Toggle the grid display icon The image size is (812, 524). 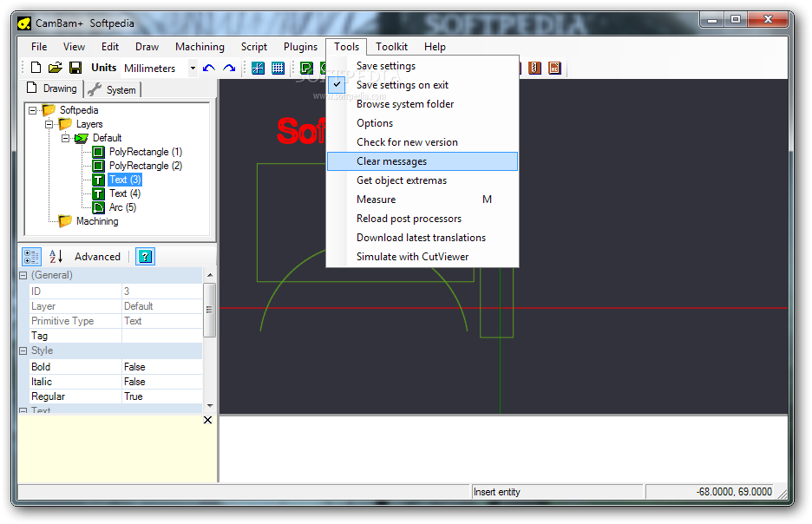[278, 68]
